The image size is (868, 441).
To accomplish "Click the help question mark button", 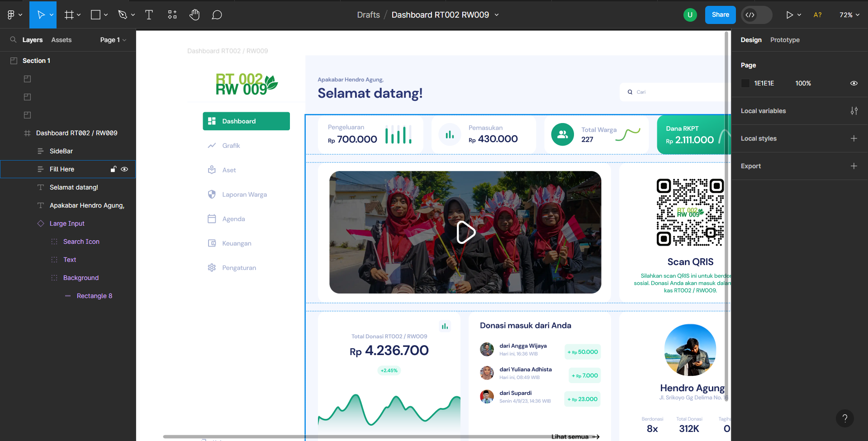I will coord(844,418).
